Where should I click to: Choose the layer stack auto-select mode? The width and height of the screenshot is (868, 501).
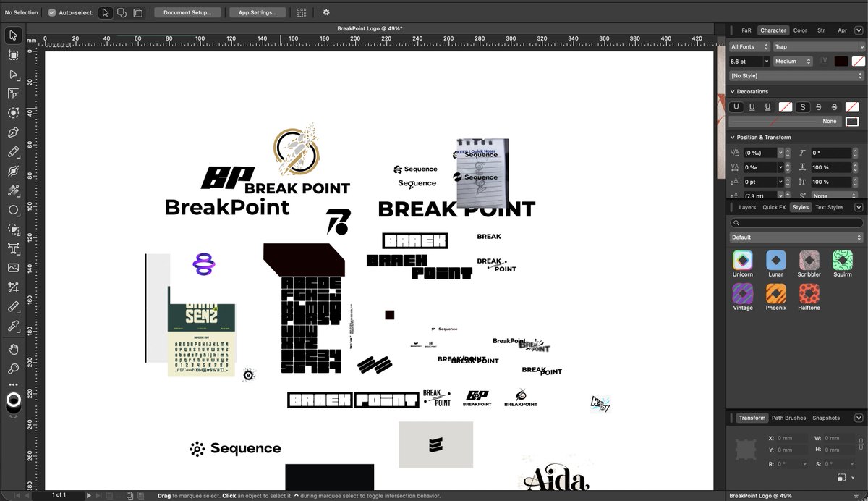click(137, 12)
